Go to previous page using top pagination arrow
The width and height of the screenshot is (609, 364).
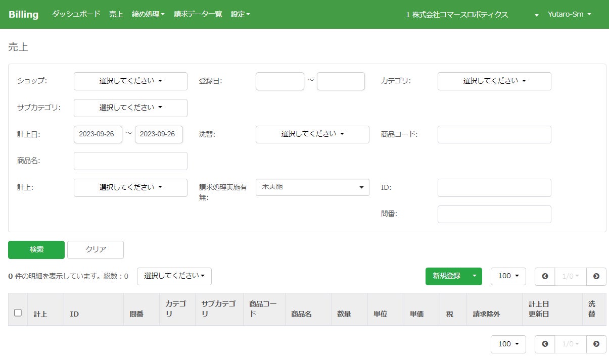[545, 276]
